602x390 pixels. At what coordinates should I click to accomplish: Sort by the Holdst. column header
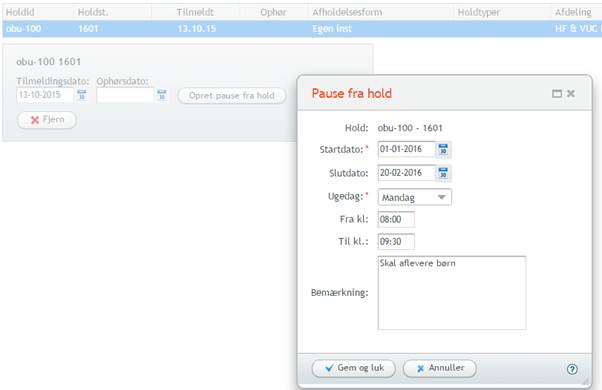93,12
